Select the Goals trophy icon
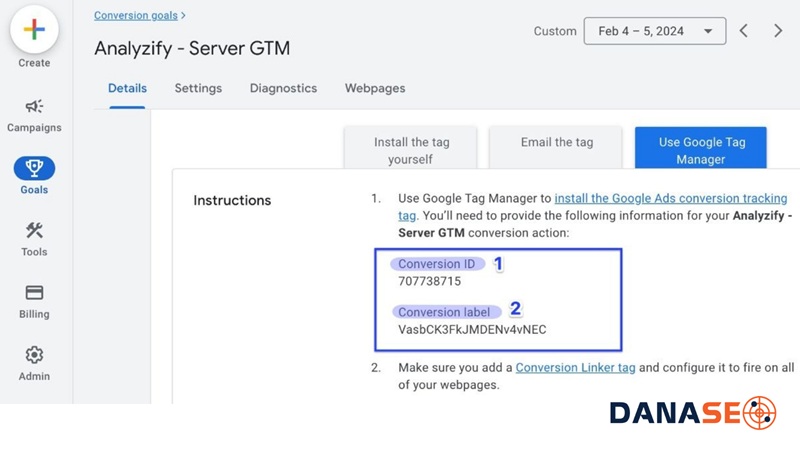The image size is (800, 450). [x=34, y=168]
